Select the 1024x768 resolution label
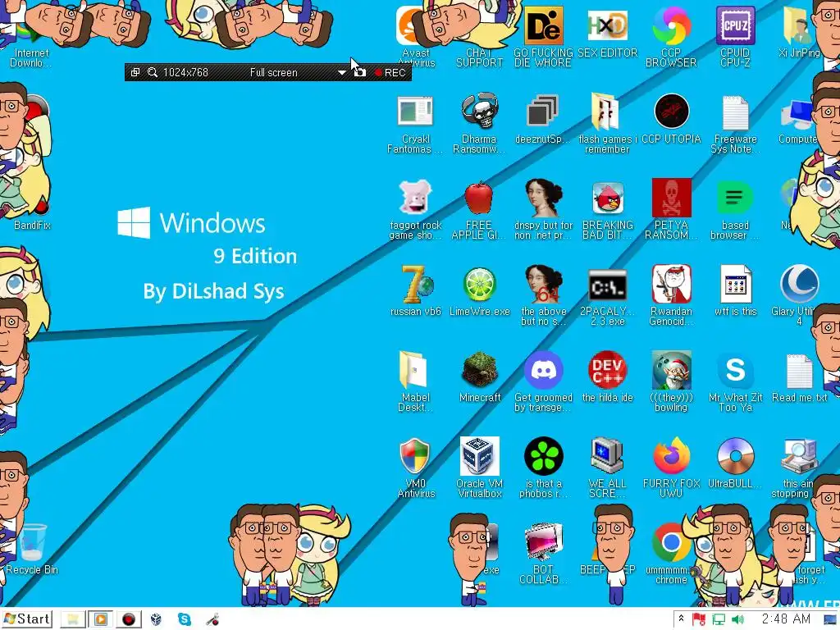This screenshot has width=840, height=630. (x=185, y=72)
